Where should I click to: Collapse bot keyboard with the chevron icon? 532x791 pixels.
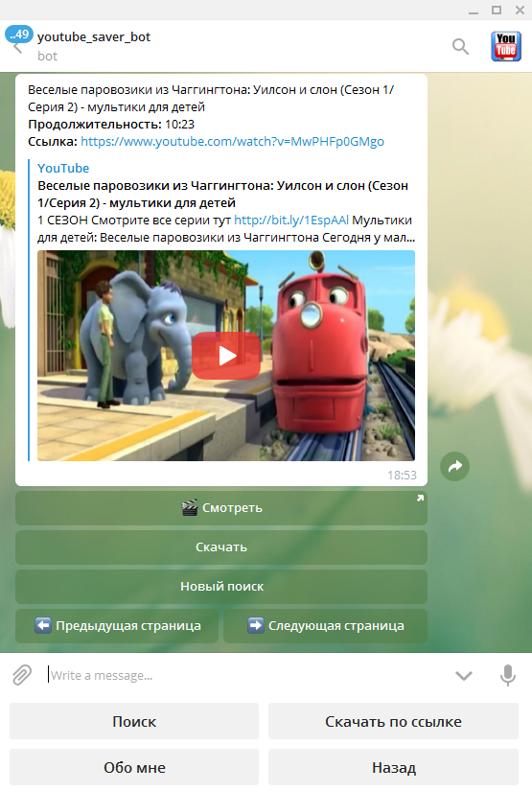pos(463,676)
